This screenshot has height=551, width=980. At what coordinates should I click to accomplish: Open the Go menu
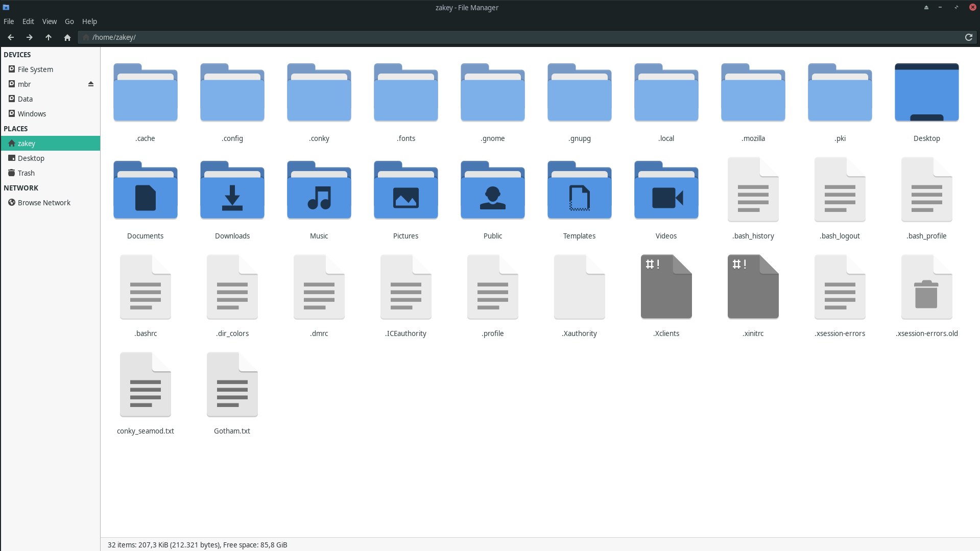point(69,21)
